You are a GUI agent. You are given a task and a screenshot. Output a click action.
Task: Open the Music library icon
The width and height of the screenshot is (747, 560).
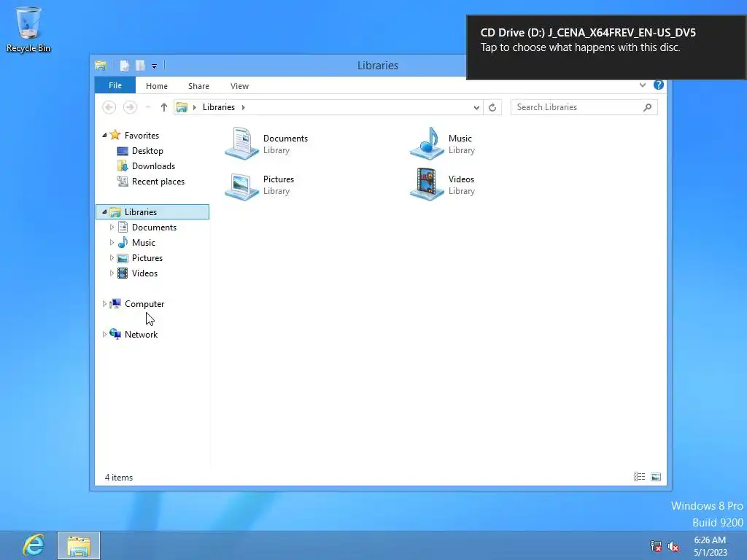click(x=426, y=144)
